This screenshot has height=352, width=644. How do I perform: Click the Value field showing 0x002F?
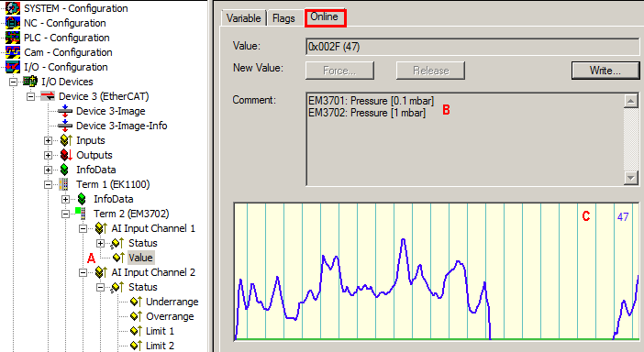click(x=472, y=47)
